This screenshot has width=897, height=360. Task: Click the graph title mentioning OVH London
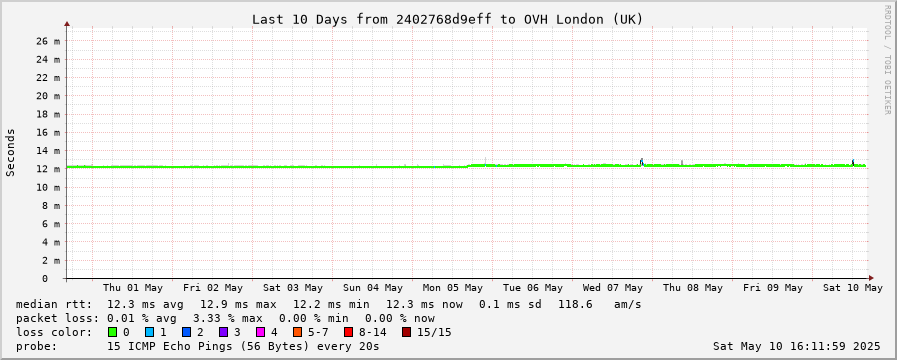coord(448,19)
